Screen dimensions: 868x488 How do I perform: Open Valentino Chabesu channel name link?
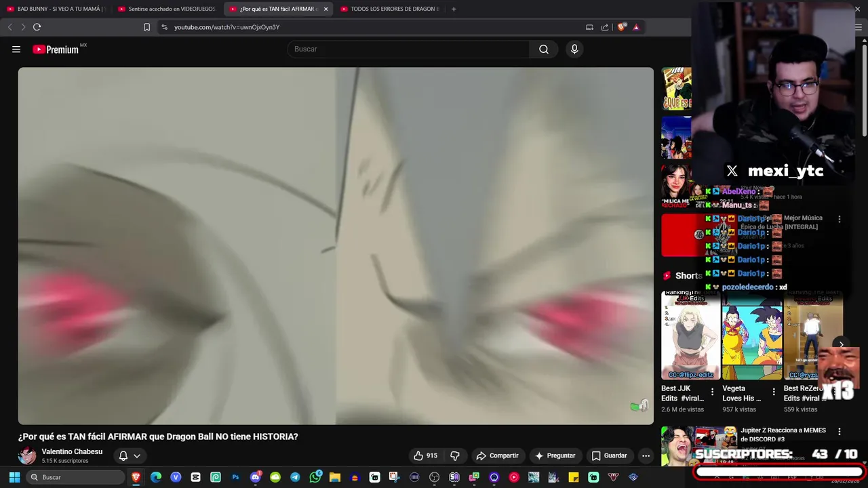click(x=72, y=451)
